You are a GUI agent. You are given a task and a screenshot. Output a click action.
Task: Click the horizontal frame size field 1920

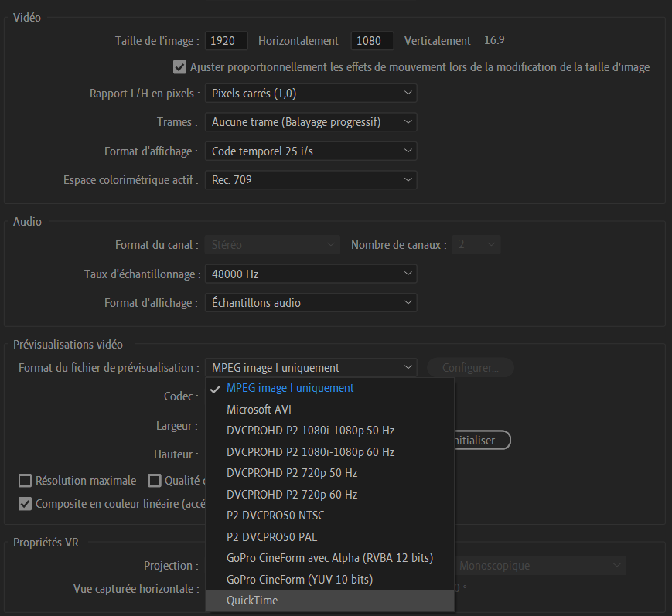click(x=226, y=41)
